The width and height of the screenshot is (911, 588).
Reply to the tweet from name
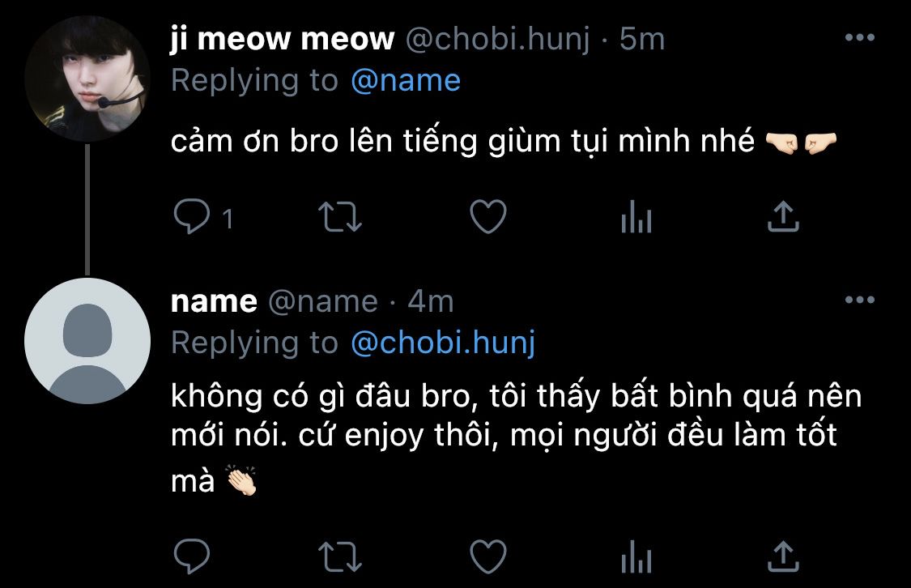192,556
